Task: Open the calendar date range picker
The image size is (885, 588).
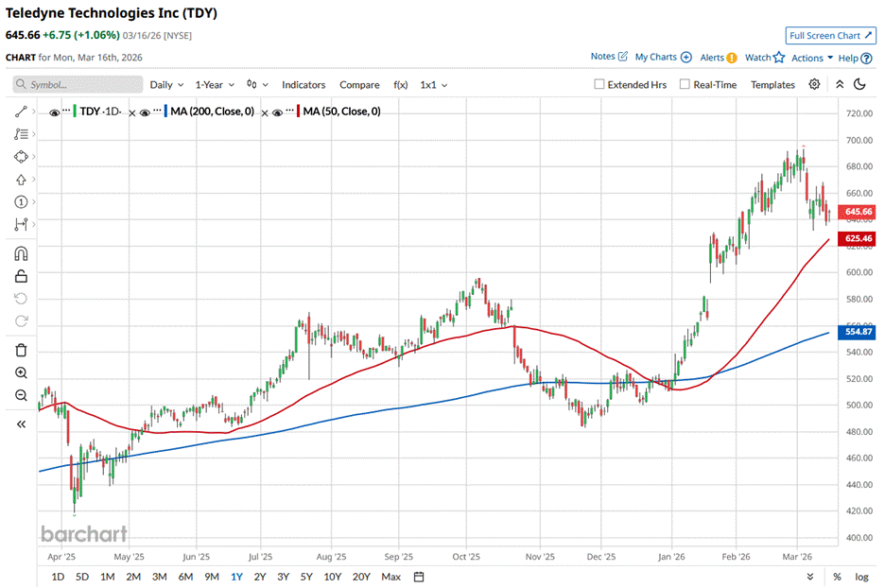Action: 419,577
